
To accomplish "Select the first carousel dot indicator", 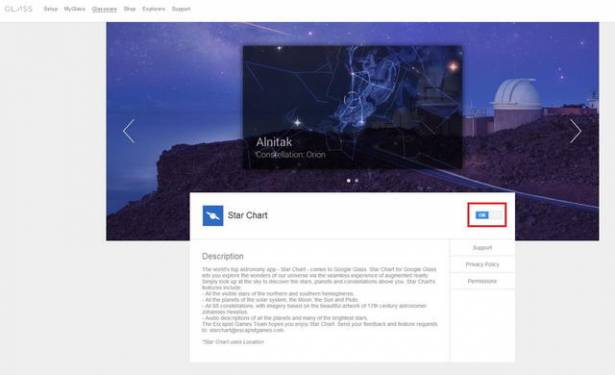I will pos(349,180).
